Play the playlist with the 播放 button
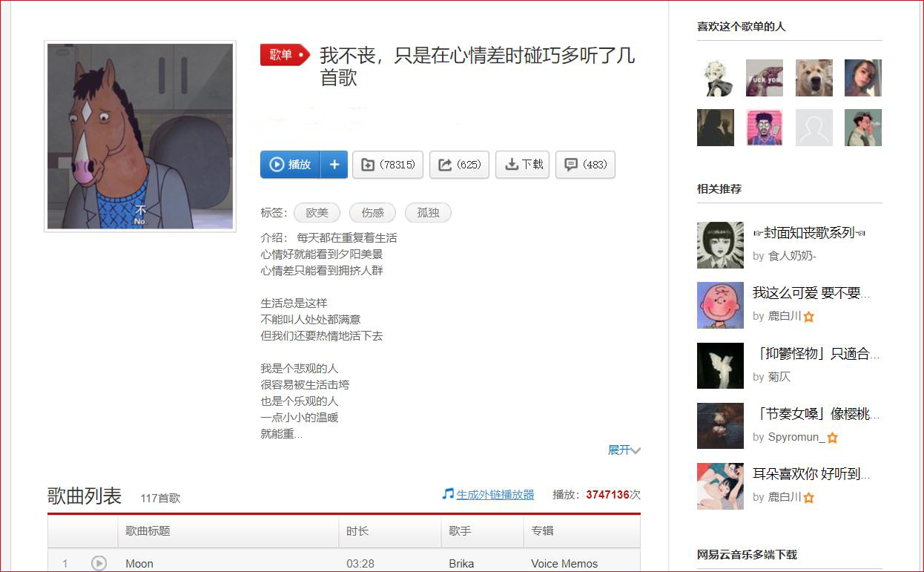The width and height of the screenshot is (924, 572). 290,165
